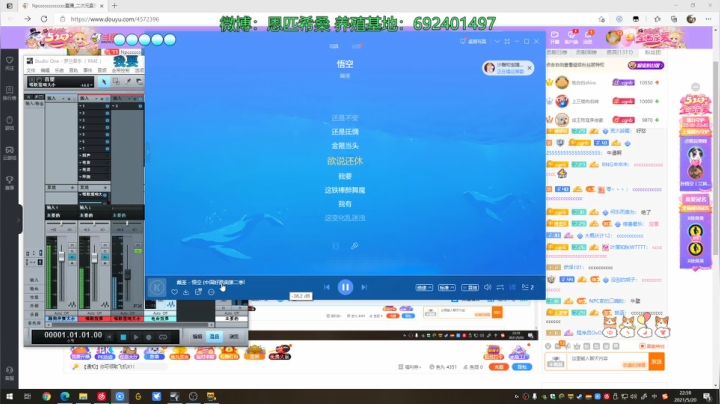The height and width of the screenshot is (404, 720).
Task: Share the current song from the music player
Action: [x=198, y=292]
